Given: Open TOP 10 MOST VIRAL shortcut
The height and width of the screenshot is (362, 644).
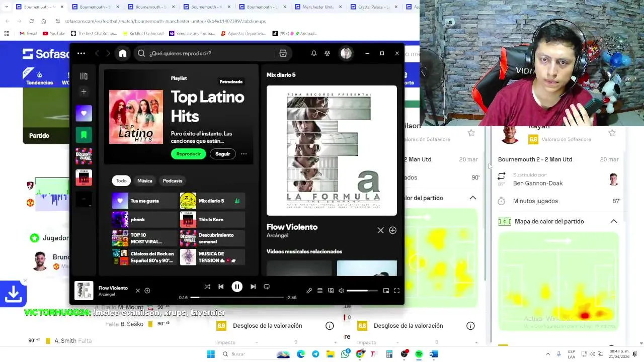Looking at the screenshot, I should click(x=144, y=238).
